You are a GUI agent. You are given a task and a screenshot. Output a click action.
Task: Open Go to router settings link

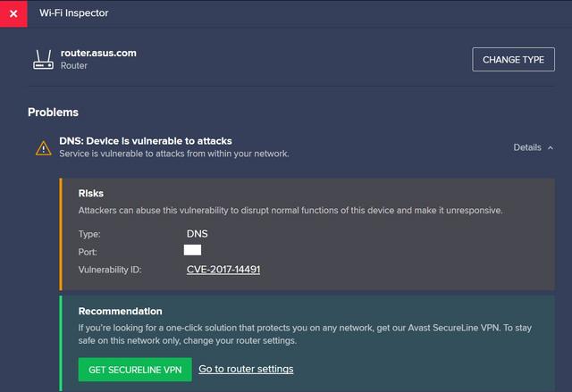(246, 369)
